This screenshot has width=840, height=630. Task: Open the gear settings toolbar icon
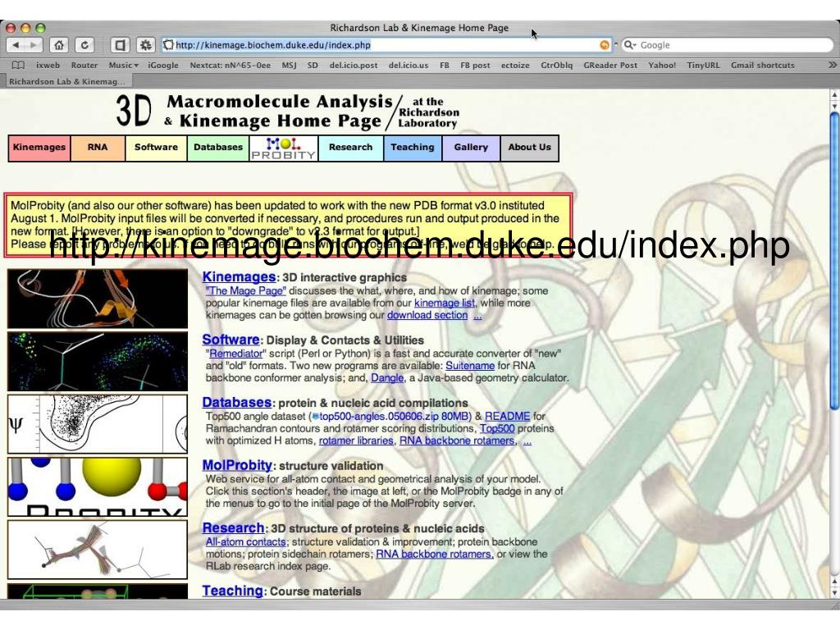coord(146,45)
